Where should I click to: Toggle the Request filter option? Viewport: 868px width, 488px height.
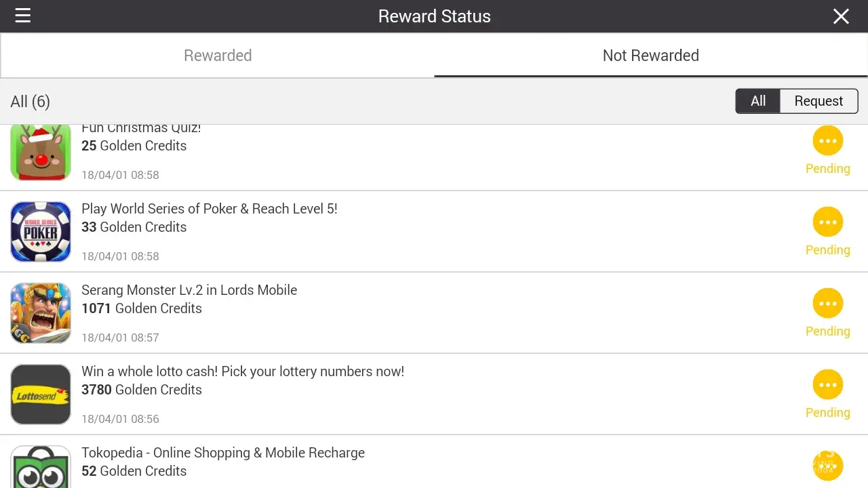click(818, 101)
